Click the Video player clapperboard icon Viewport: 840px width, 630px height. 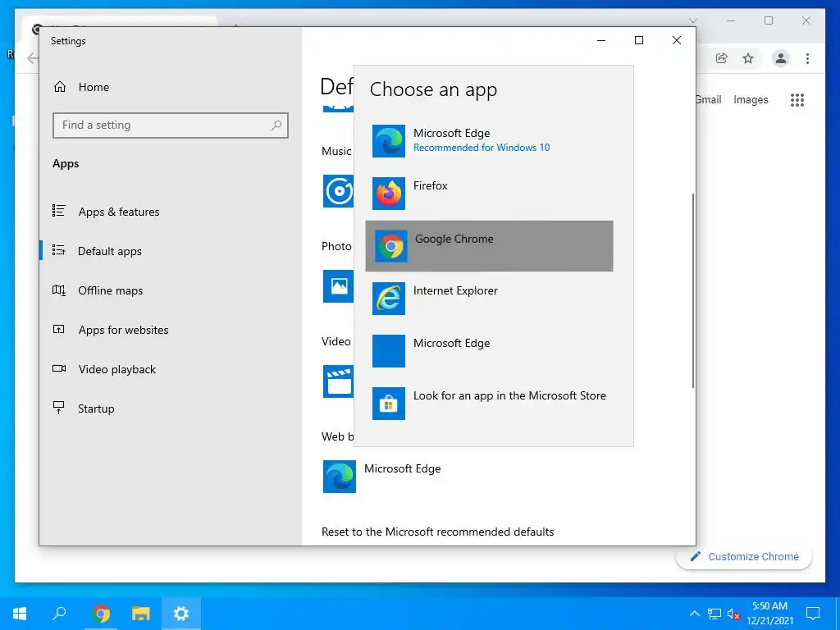[339, 381]
